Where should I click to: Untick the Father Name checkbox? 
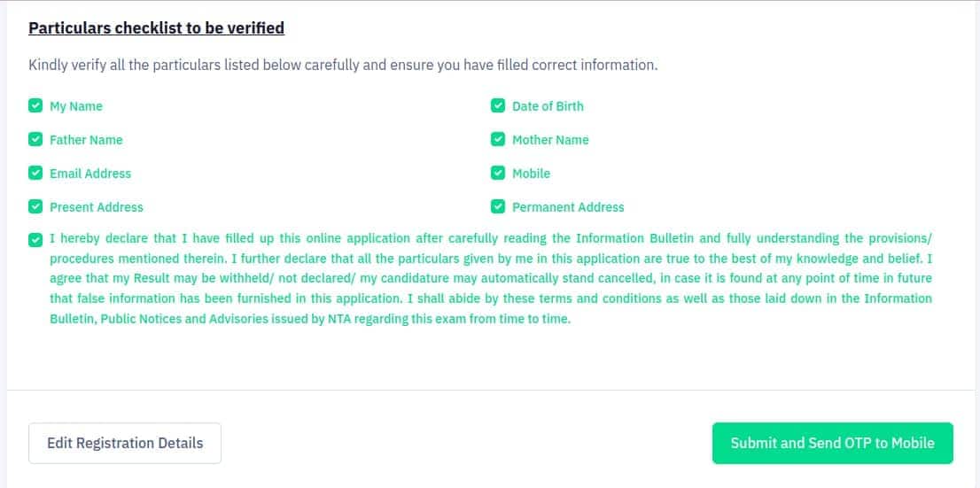coord(35,139)
